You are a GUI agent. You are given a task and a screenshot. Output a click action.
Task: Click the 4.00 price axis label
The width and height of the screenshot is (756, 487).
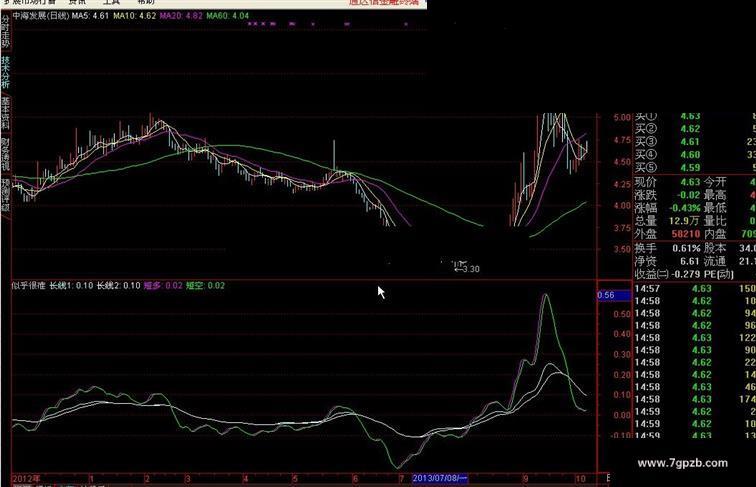coord(622,206)
